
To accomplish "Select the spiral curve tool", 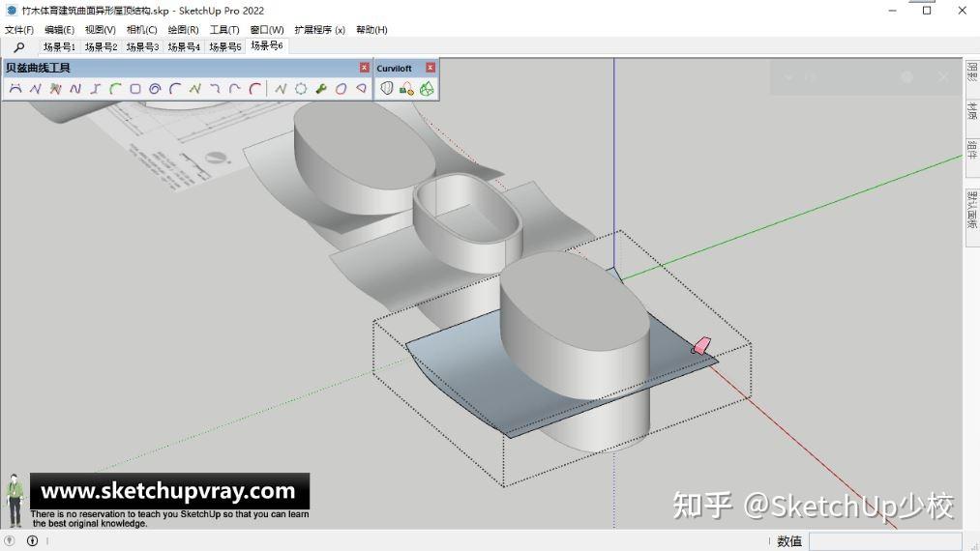I will click(x=155, y=89).
